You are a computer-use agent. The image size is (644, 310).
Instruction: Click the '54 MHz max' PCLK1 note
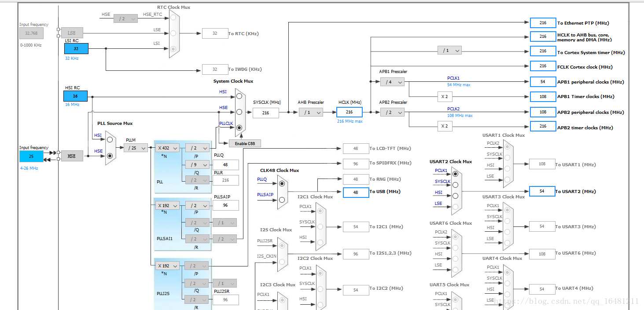459,84
